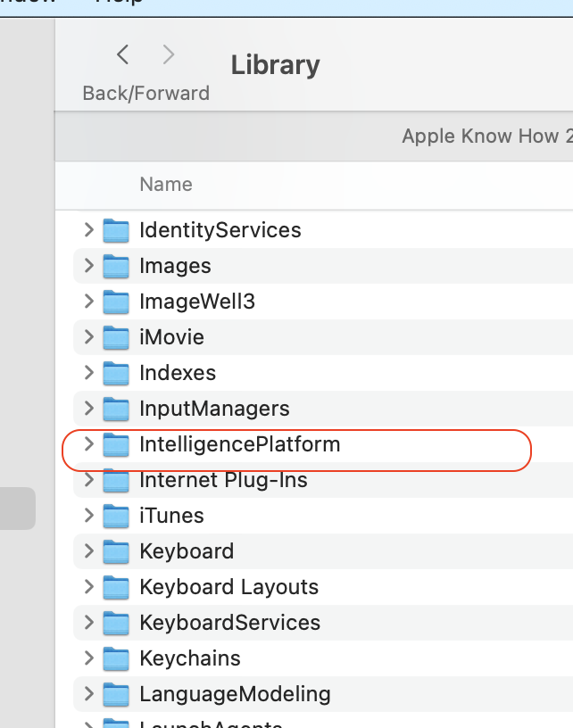Screen dimensions: 573x728
Task: Expand the InputManagers folder
Action: click(88, 409)
